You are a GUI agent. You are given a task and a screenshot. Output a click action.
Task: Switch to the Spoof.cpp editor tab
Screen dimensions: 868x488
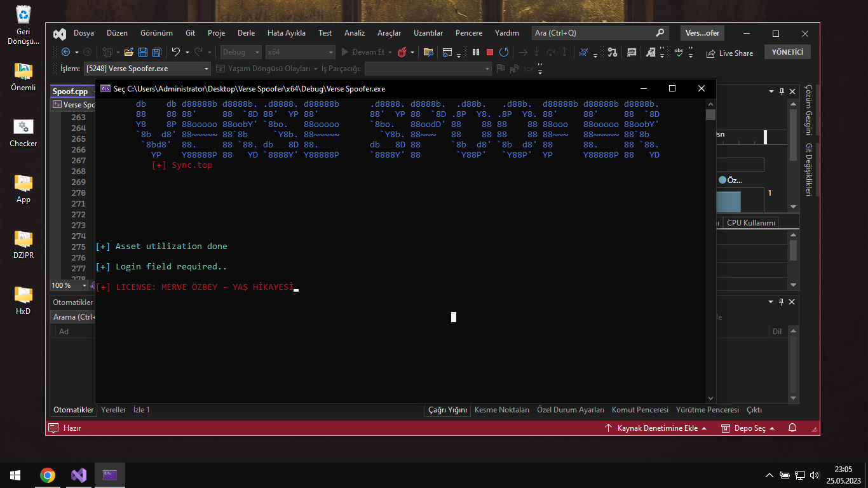70,91
